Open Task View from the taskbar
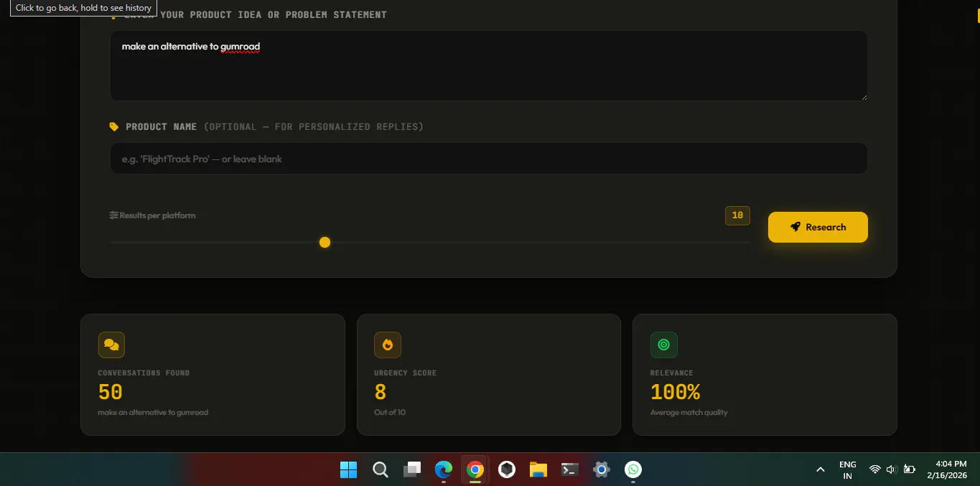980x486 pixels. tap(412, 469)
